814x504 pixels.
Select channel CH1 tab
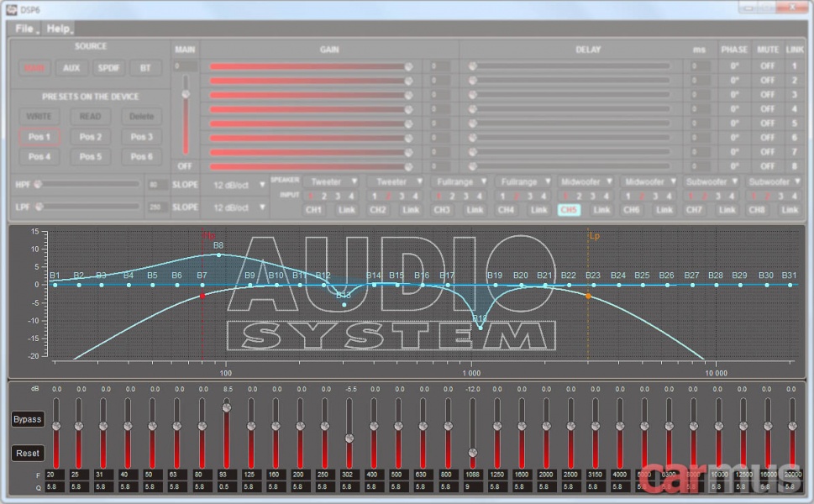[313, 210]
